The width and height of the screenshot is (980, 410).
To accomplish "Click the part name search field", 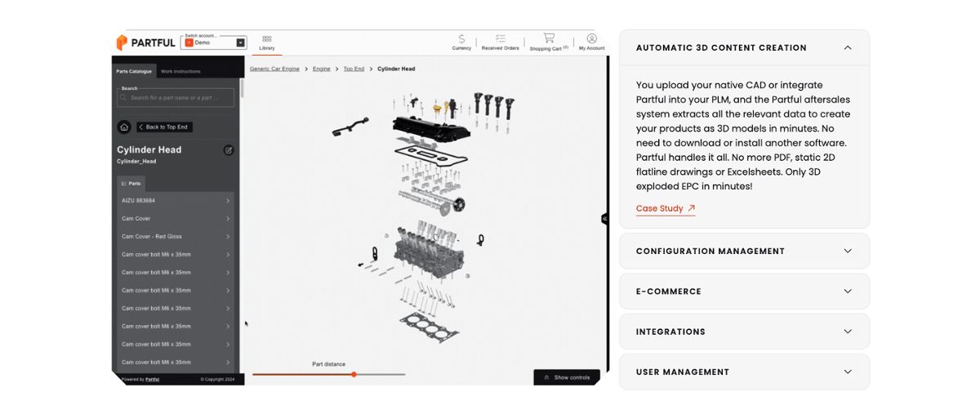I will [176, 98].
